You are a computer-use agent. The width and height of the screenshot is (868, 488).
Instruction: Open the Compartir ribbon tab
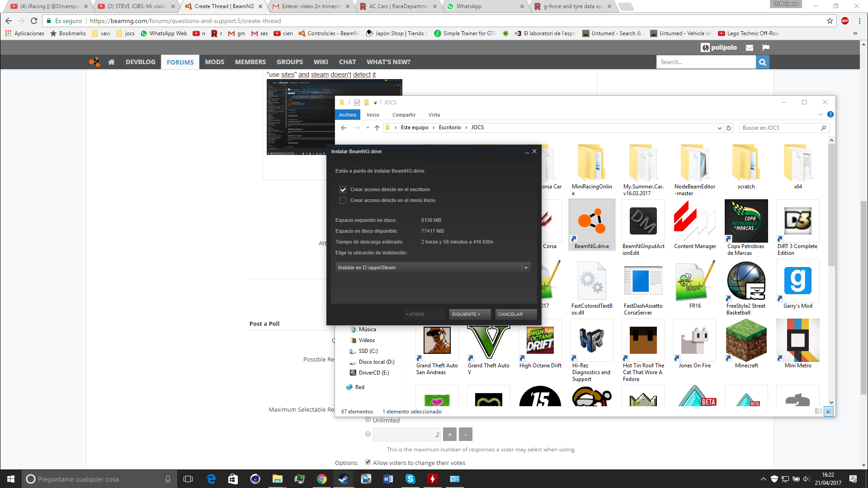click(404, 115)
